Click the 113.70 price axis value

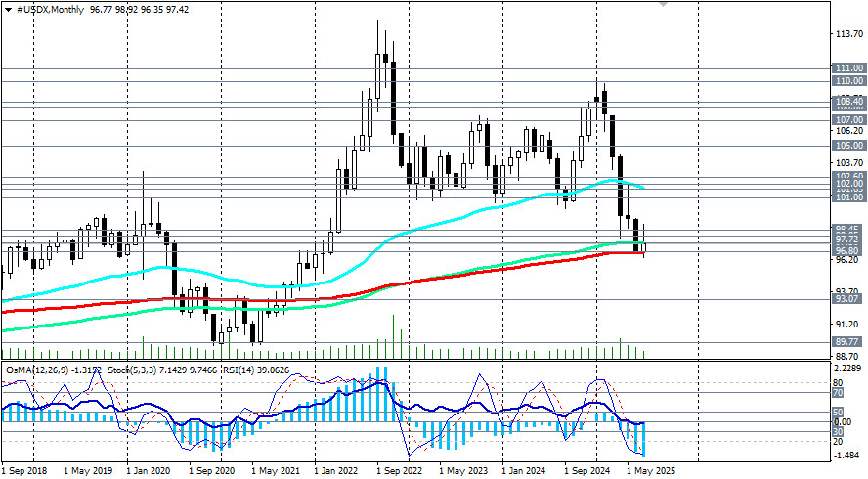point(849,34)
